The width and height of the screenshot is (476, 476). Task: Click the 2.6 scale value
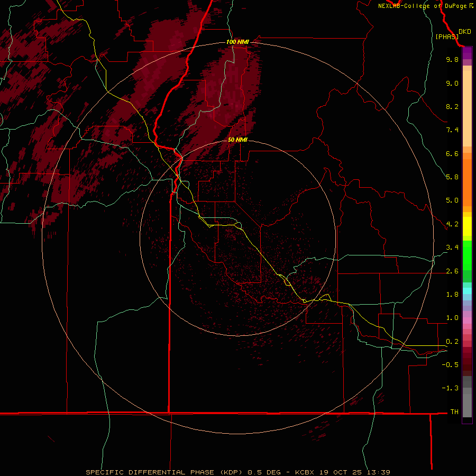[452, 271]
